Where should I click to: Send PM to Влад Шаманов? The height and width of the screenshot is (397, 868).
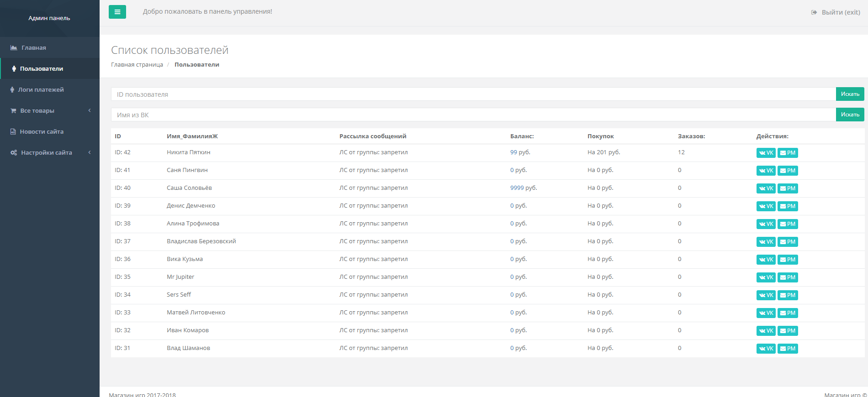click(788, 349)
